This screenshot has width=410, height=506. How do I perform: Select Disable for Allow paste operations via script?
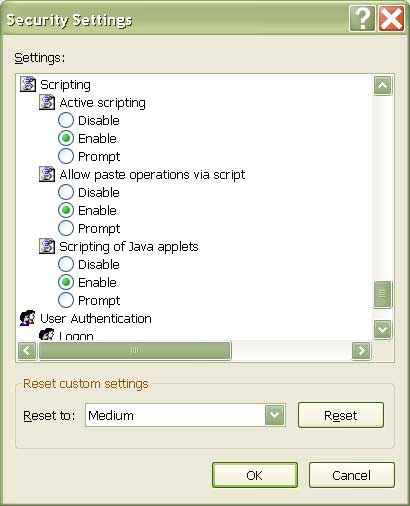66,192
